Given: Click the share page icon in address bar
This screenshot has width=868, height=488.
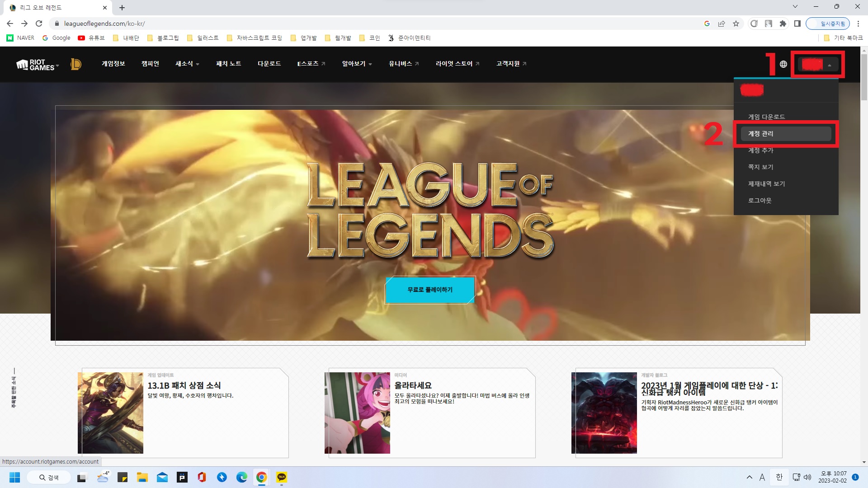Looking at the screenshot, I should coord(722,23).
